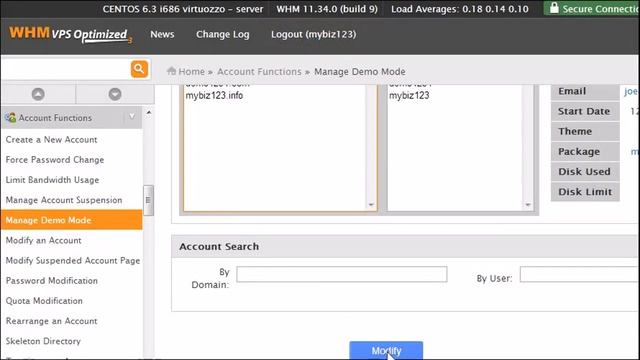Click the Load Averages status text
Screen dimensions: 640x360
tap(460, 9)
